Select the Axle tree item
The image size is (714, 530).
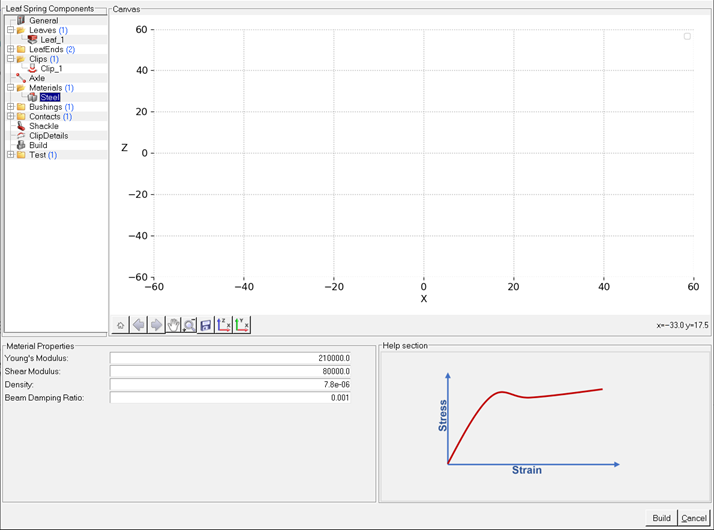point(37,78)
